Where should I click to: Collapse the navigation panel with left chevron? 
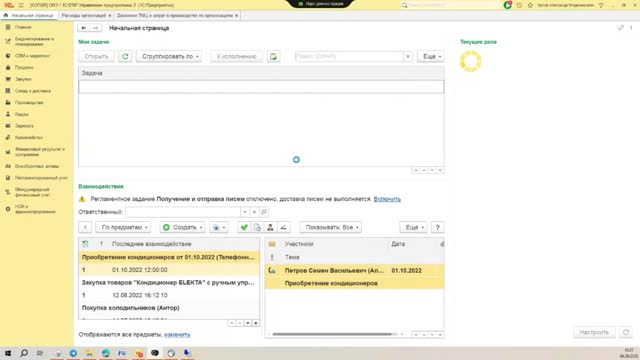tap(85, 227)
